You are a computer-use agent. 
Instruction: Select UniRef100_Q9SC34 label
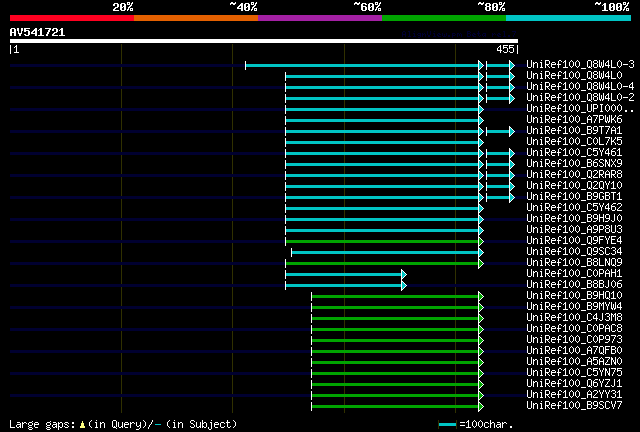pyautogui.click(x=574, y=252)
